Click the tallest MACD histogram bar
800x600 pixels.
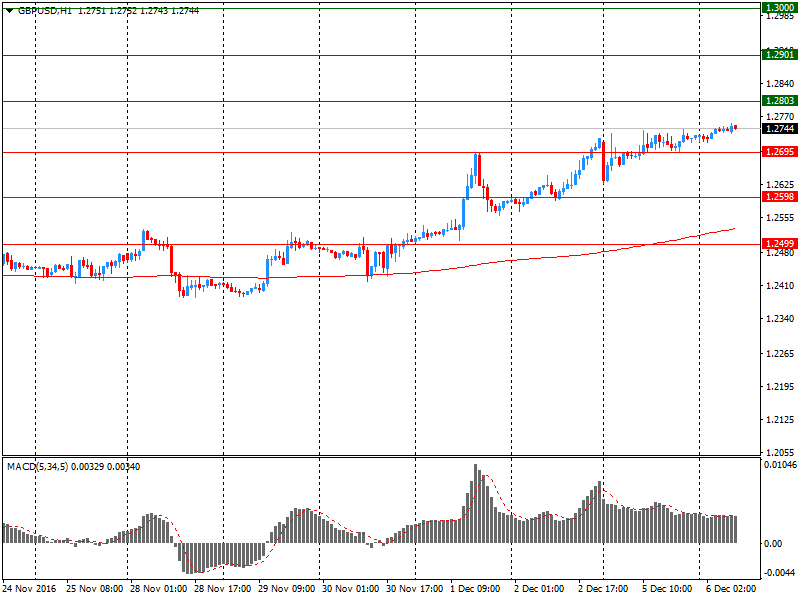pyautogui.click(x=476, y=504)
